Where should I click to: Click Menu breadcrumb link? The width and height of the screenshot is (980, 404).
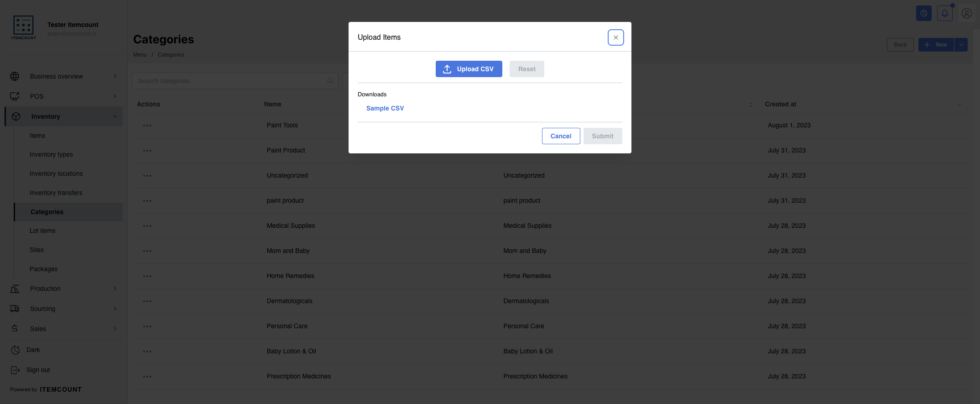pyautogui.click(x=140, y=55)
